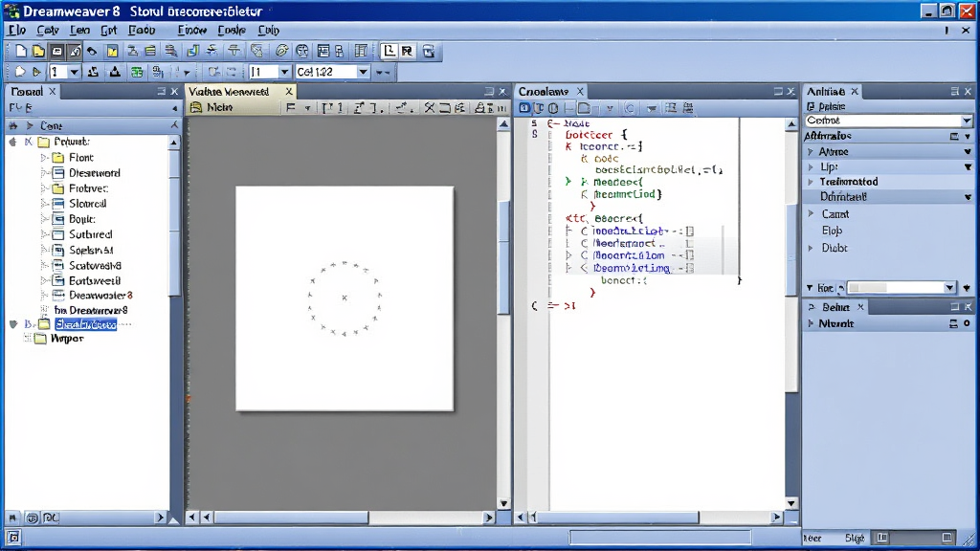Open the dropdown next to 'Koe'
The height and width of the screenshot is (551, 980).
949,288
